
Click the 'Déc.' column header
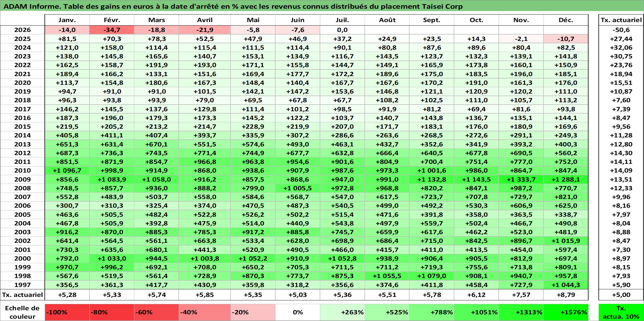click(x=566, y=20)
